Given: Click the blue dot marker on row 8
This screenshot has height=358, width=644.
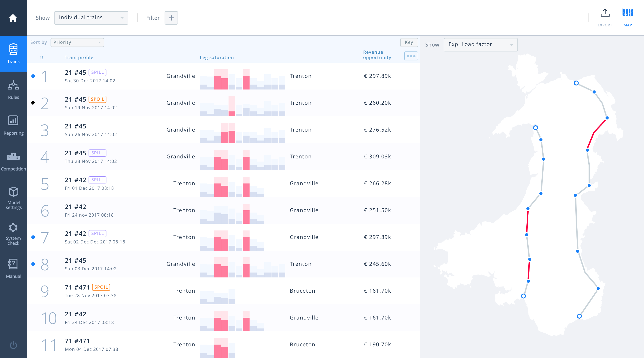Looking at the screenshot, I should 33,264.
